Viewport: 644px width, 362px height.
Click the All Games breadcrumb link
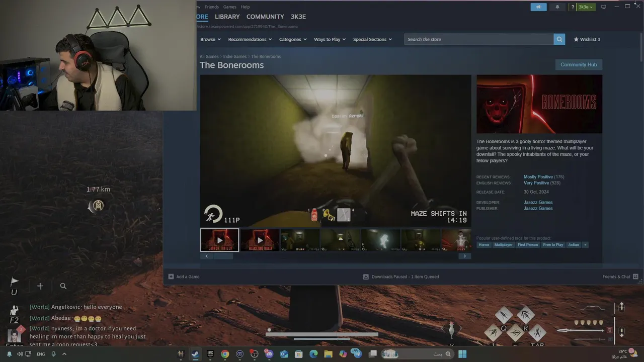209,56
